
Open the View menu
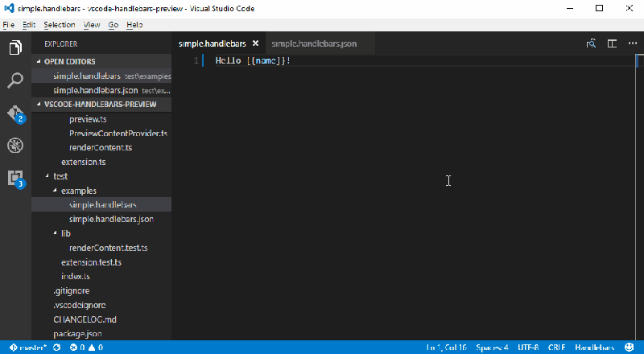tap(92, 25)
